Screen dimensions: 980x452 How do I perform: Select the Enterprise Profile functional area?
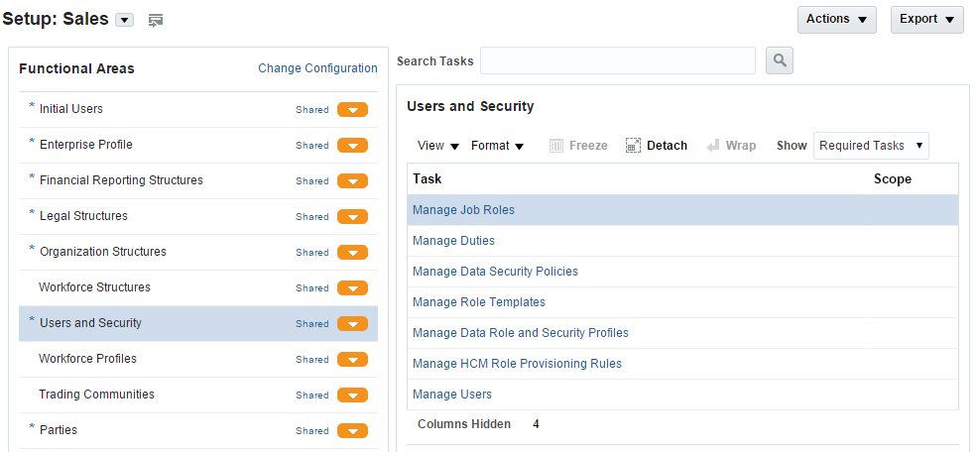(86, 145)
